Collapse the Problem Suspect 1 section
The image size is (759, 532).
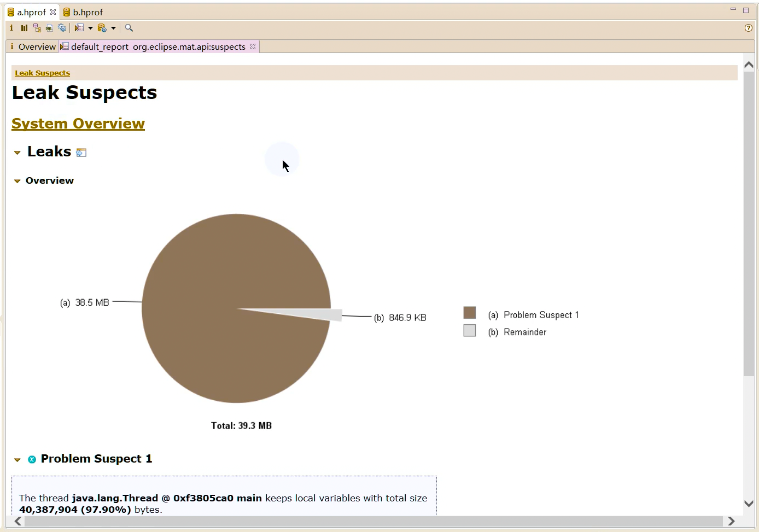click(17, 460)
